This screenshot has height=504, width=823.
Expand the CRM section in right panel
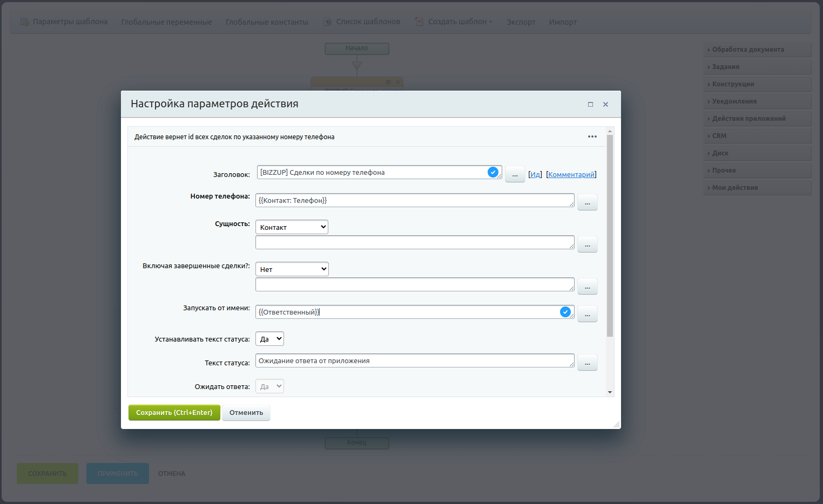click(x=757, y=136)
